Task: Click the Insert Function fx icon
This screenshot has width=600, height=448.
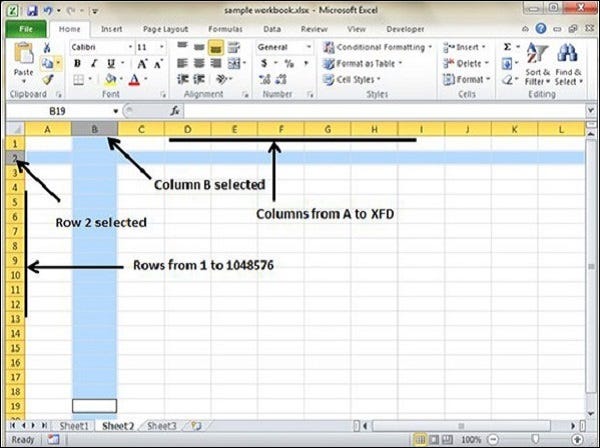Action: tap(176, 110)
